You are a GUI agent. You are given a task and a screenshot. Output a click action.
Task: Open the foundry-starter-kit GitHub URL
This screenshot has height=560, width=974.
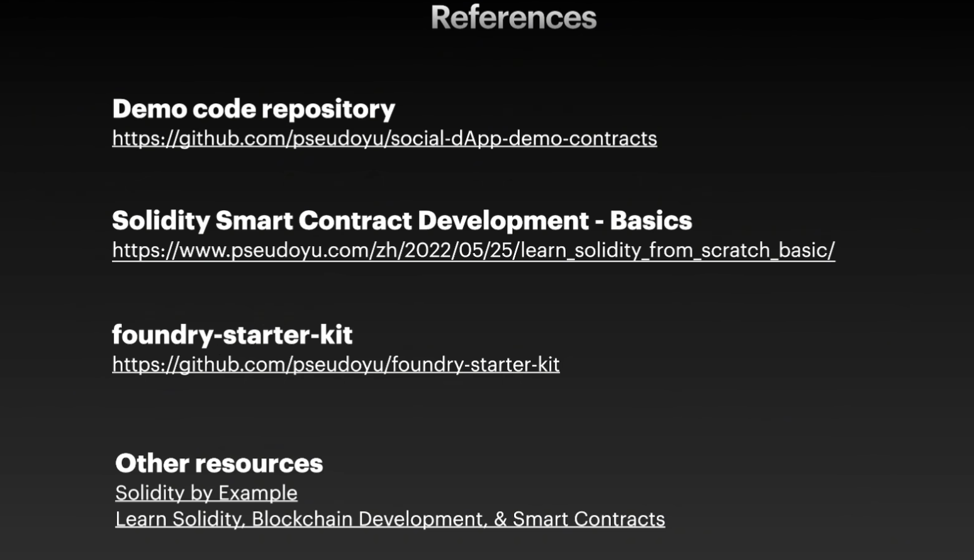pyautogui.click(x=335, y=364)
